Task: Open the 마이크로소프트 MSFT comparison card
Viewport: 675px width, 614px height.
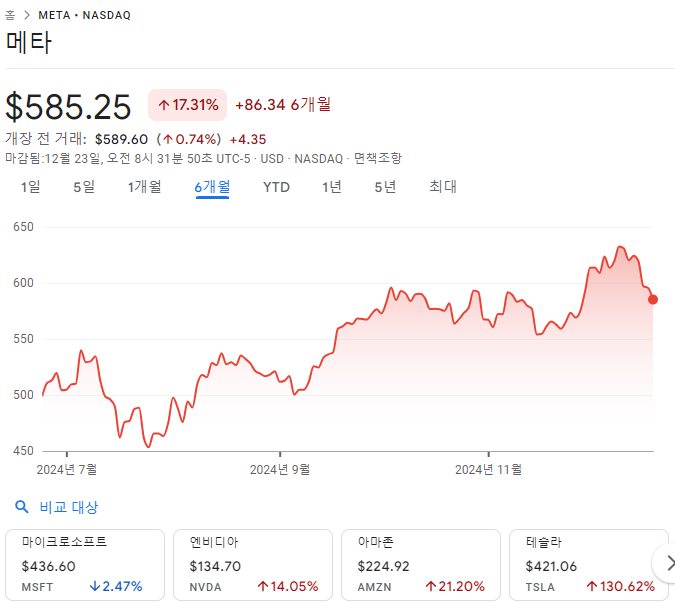Action: tap(85, 564)
